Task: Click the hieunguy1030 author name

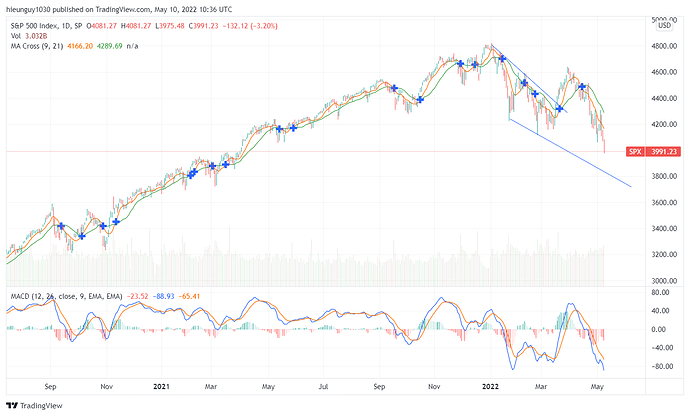Action: [28, 9]
